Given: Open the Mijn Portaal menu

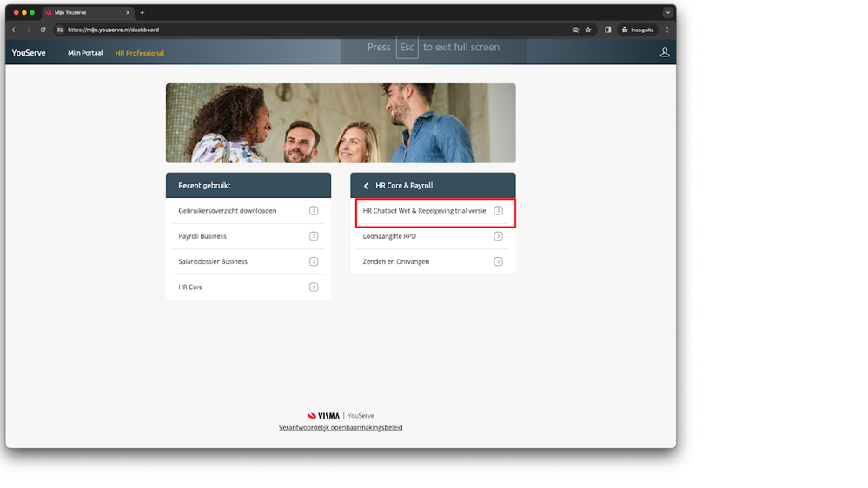Looking at the screenshot, I should 85,53.
